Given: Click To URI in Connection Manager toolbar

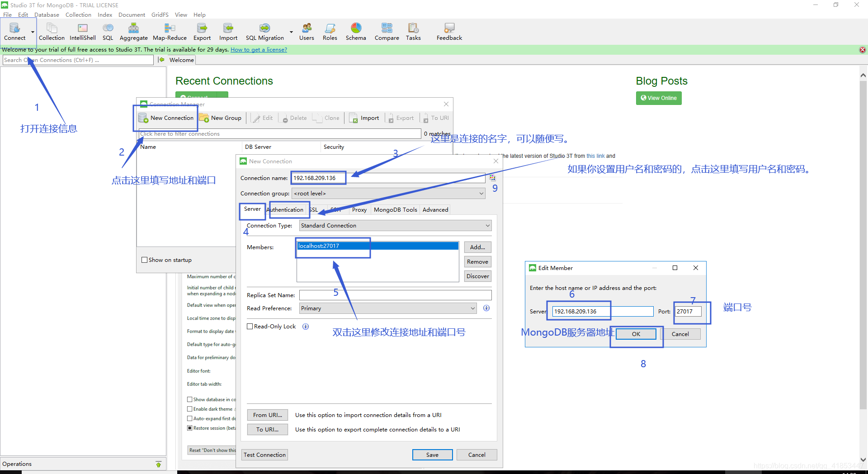Looking at the screenshot, I should (x=436, y=118).
